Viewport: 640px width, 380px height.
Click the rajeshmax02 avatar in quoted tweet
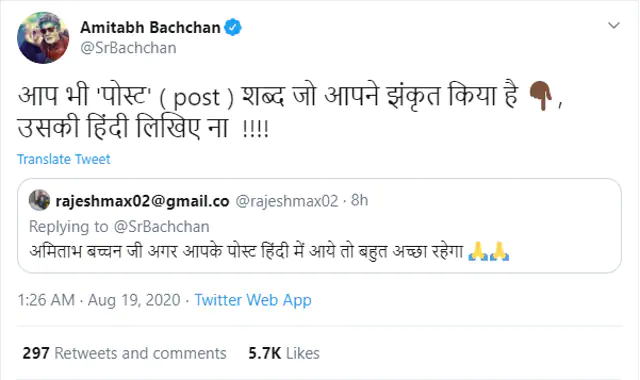(x=39, y=200)
